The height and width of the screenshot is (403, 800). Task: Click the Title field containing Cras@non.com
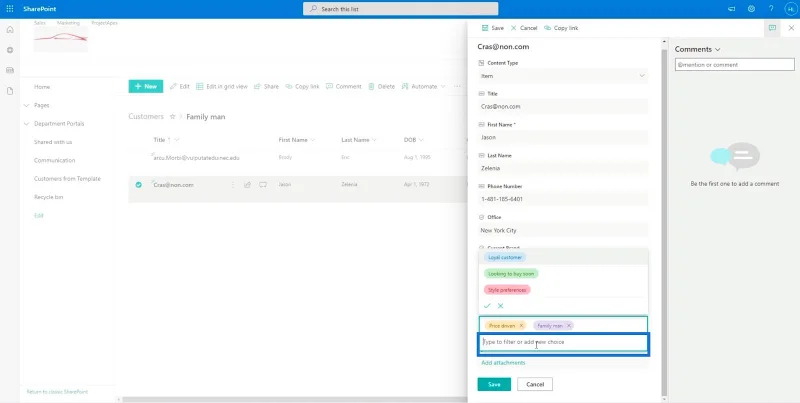(x=563, y=107)
